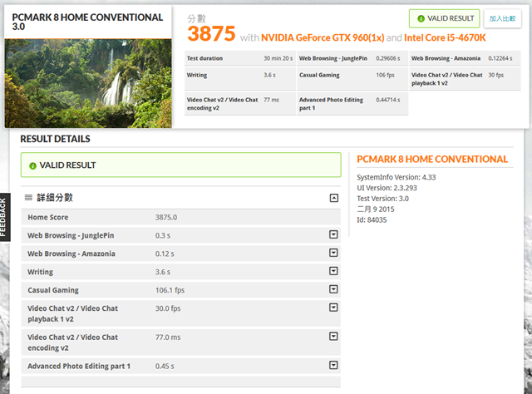Click the Test duration 30 min 20 s cell
Screen dimensions: 532x394
tap(239, 58)
